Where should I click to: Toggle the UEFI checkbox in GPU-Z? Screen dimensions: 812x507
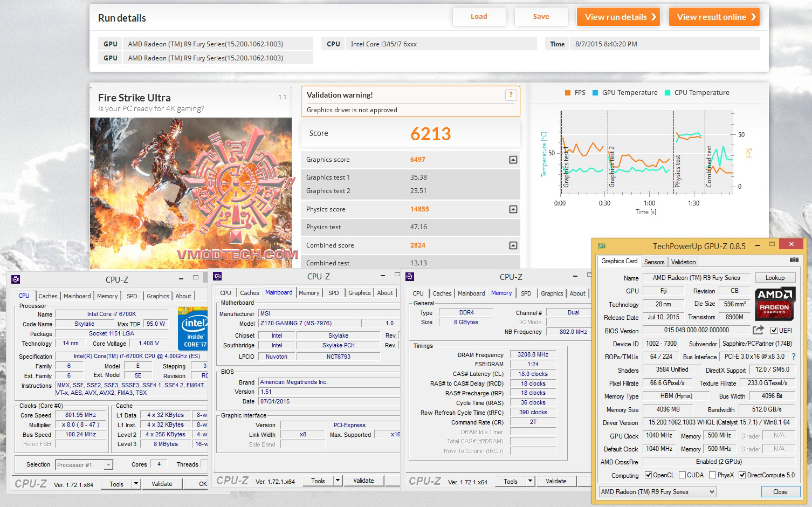[774, 330]
